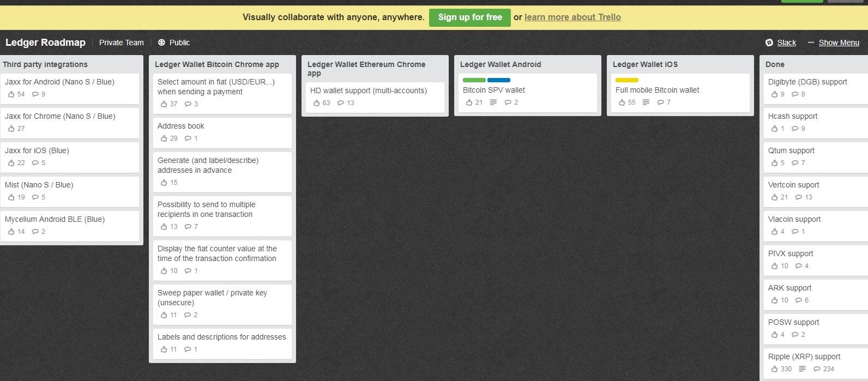Click the globe icon beside Public
The height and width of the screenshot is (381, 868).
161,43
